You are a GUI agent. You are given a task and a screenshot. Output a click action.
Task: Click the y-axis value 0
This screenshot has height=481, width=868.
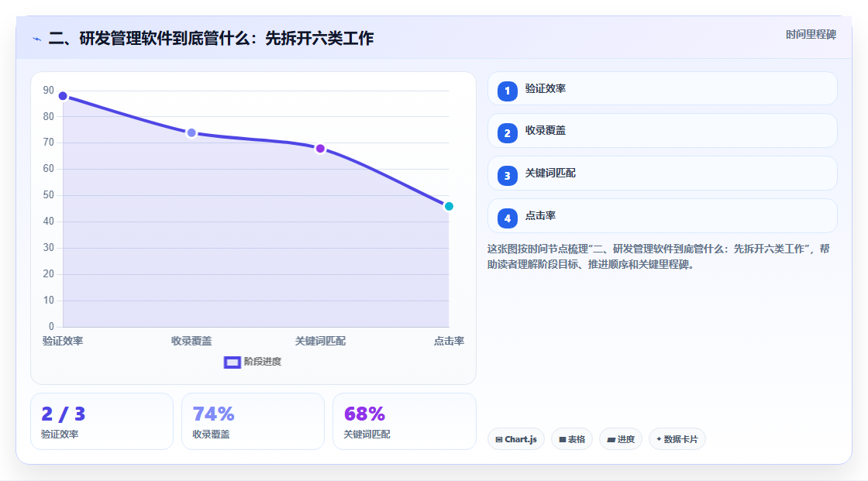pyautogui.click(x=51, y=327)
